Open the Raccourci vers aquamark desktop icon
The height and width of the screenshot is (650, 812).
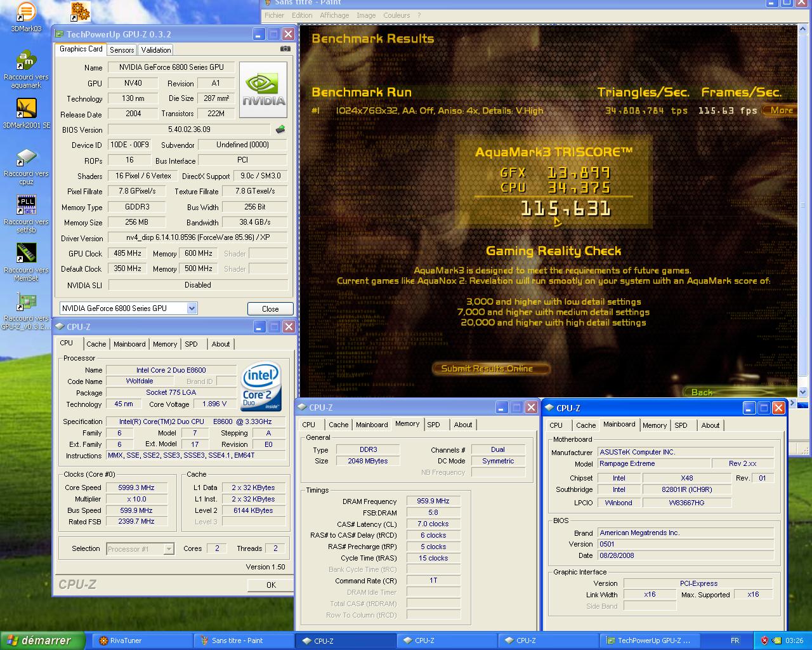click(x=26, y=69)
